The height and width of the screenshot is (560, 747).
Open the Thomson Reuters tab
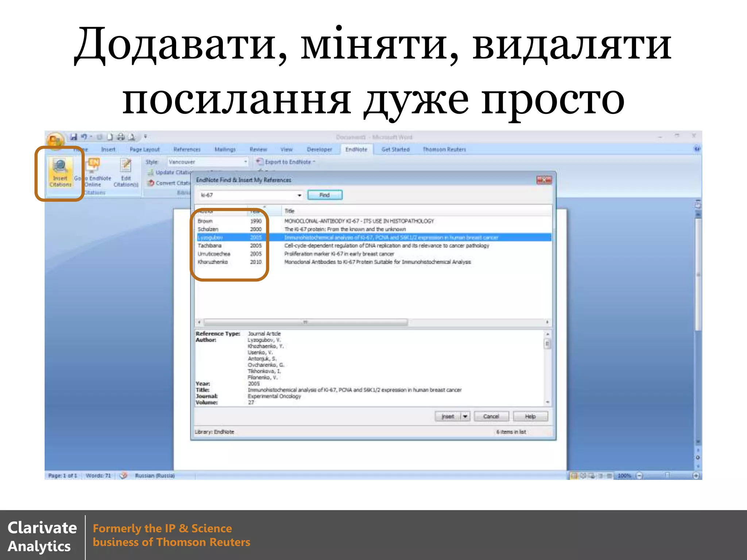click(x=444, y=149)
